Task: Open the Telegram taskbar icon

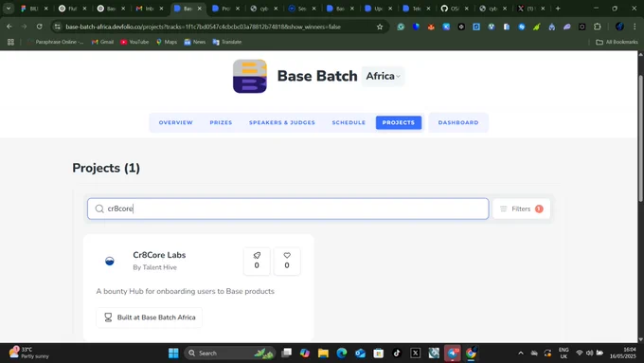Action: click(452, 353)
